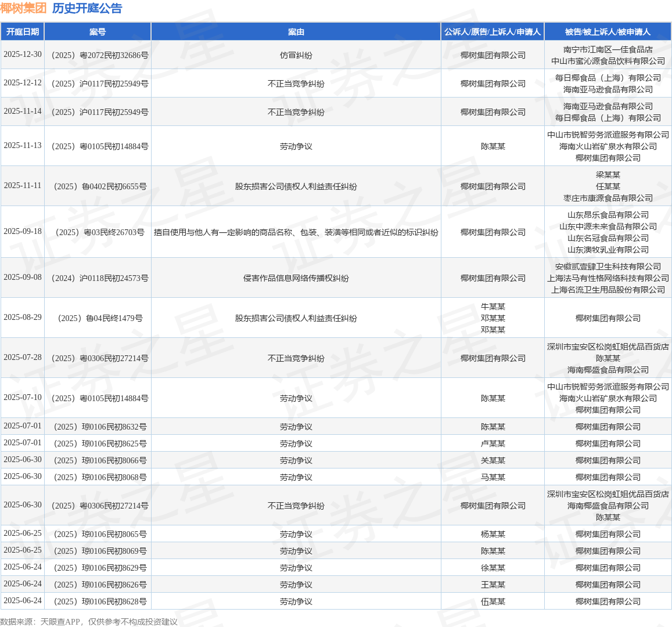
Task: Click plaintiff 牛某某
Action: [493, 307]
